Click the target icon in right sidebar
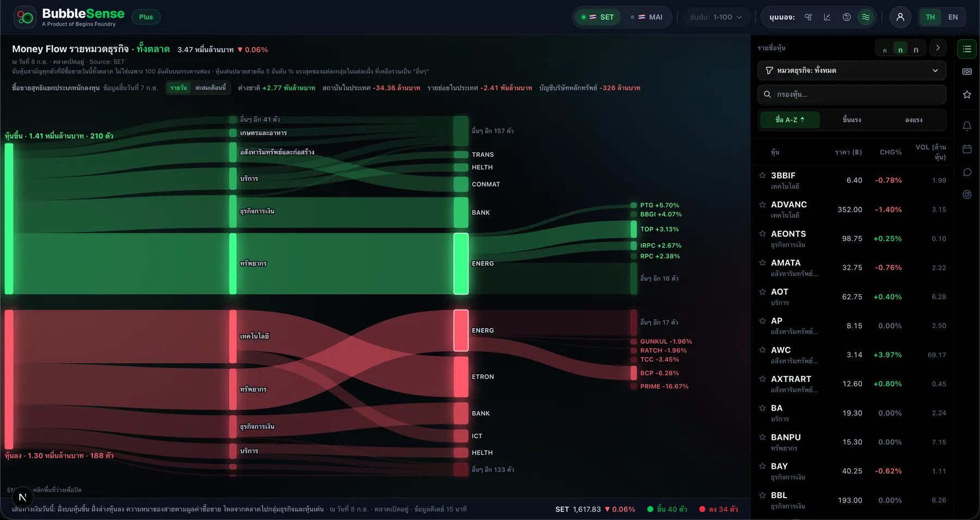980x520 pixels. click(x=967, y=195)
